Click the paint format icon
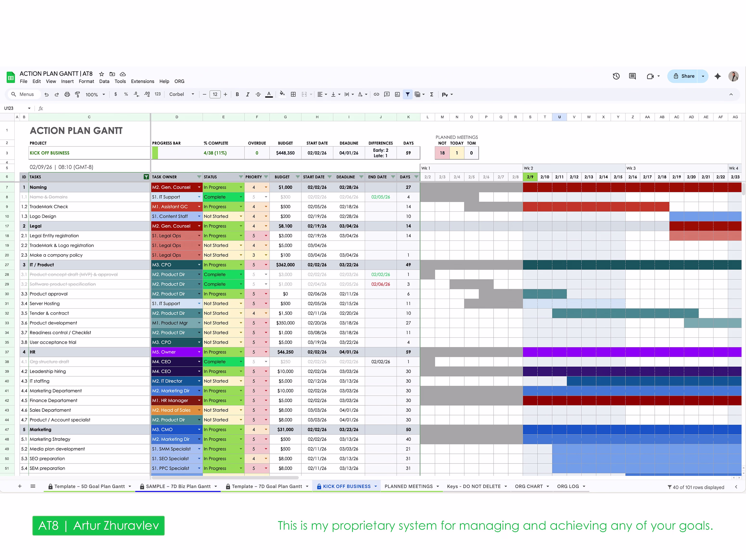 click(x=77, y=94)
